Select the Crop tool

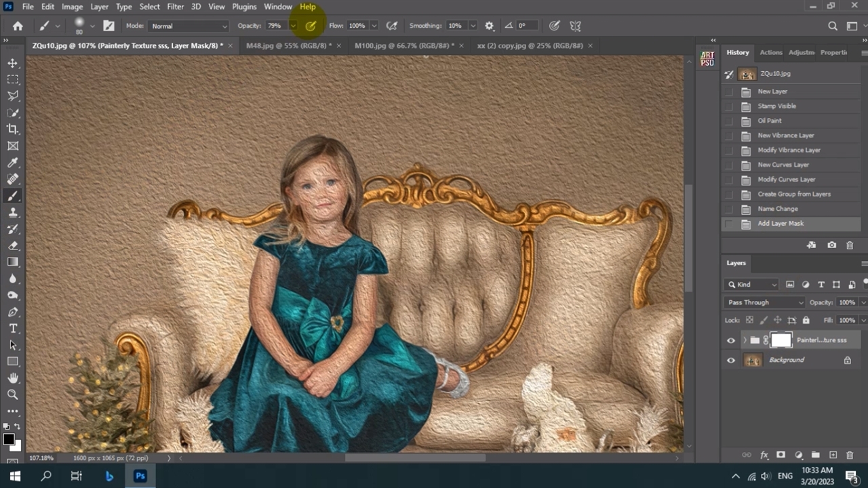coord(13,129)
